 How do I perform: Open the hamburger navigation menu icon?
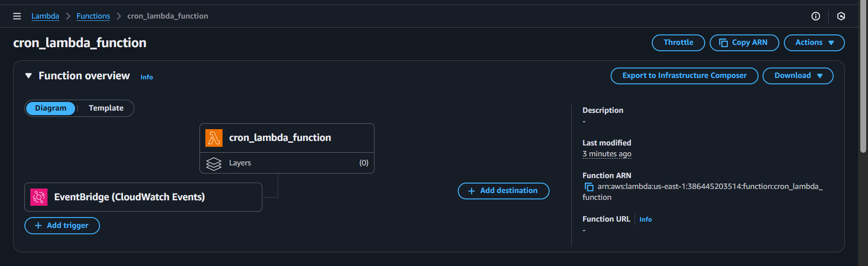17,16
